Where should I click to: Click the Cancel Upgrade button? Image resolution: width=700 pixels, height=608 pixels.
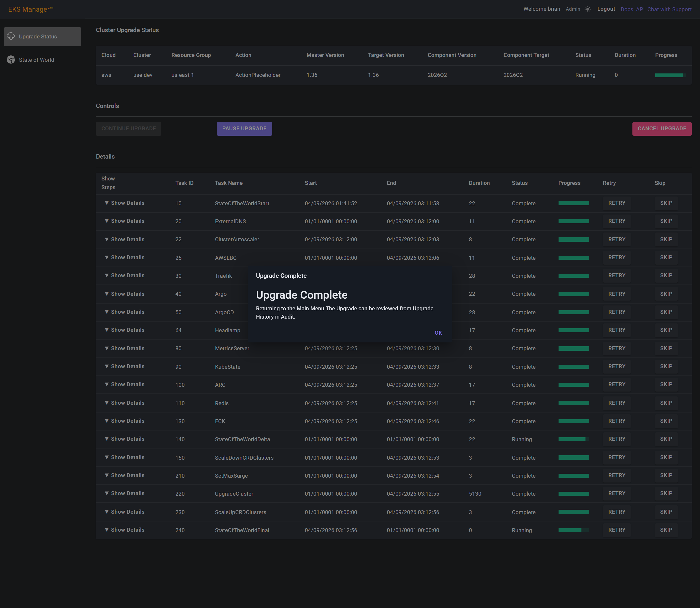(662, 129)
